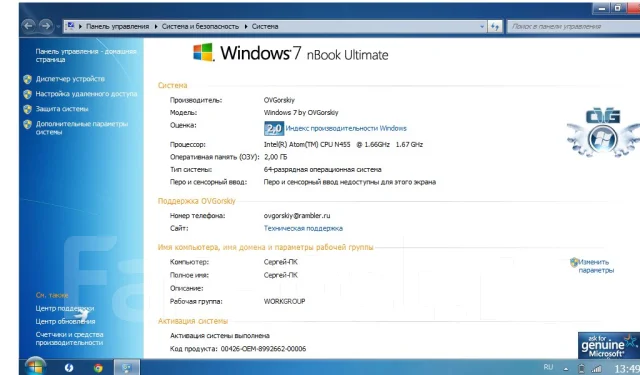Click the 2,0 performance score badge

(274, 129)
